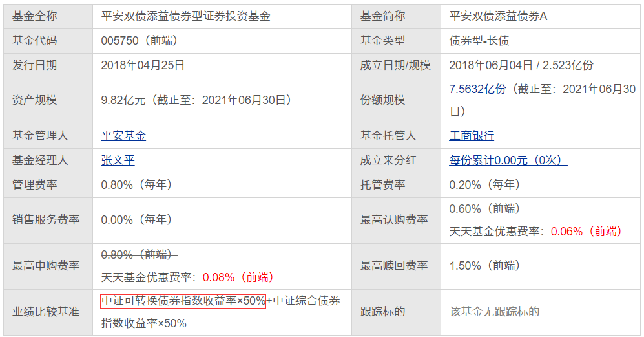Select the discounted rate 0.08%（前端）
Screen dimensions: 644x337
click(x=239, y=277)
